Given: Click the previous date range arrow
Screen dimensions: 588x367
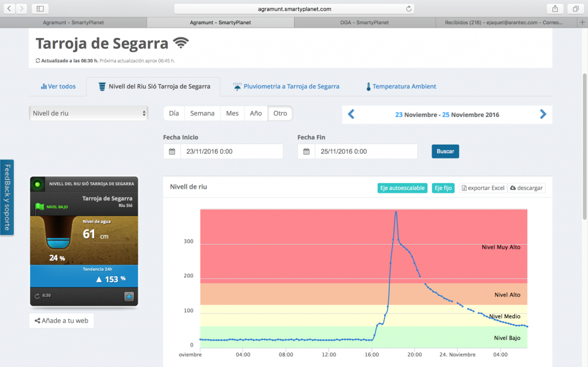Looking at the screenshot, I should click(x=351, y=114).
